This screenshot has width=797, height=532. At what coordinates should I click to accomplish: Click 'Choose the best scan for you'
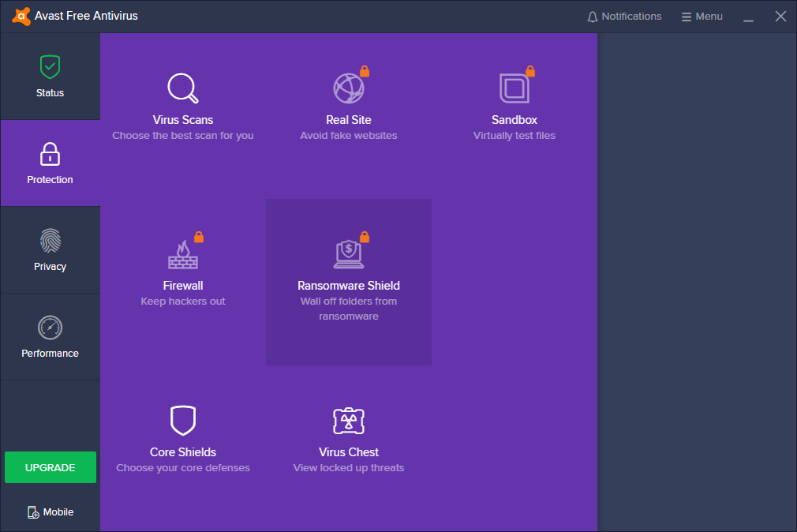tap(183, 135)
